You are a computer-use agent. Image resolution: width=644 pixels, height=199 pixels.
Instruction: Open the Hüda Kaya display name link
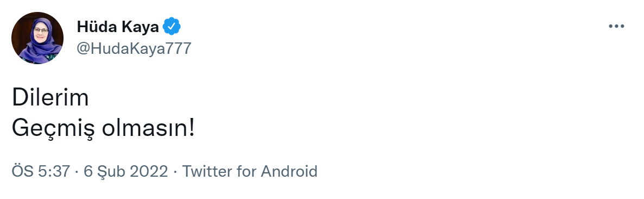tap(118, 27)
